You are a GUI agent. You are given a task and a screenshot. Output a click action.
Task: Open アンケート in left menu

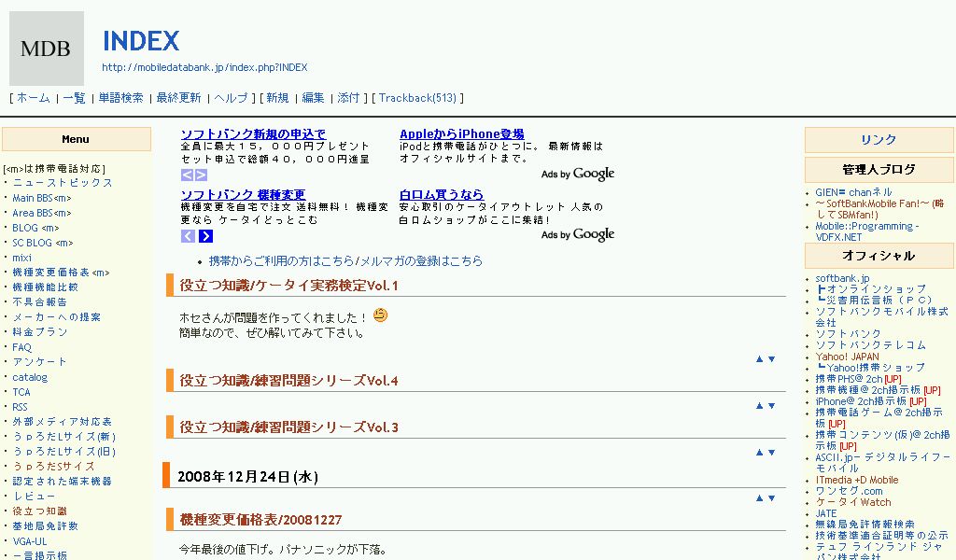point(39,362)
